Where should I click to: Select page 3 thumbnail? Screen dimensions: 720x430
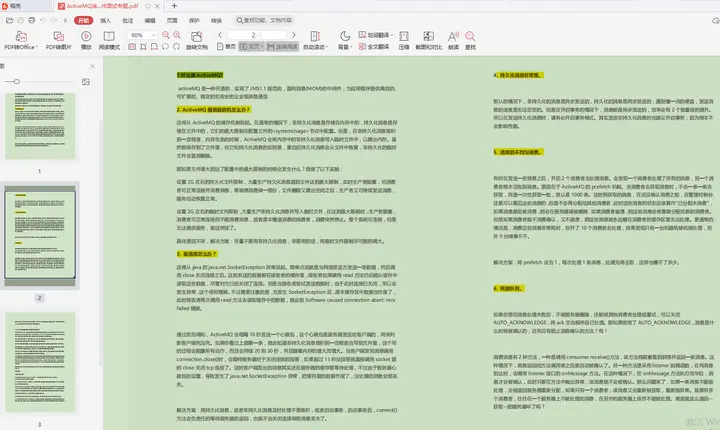point(40,362)
